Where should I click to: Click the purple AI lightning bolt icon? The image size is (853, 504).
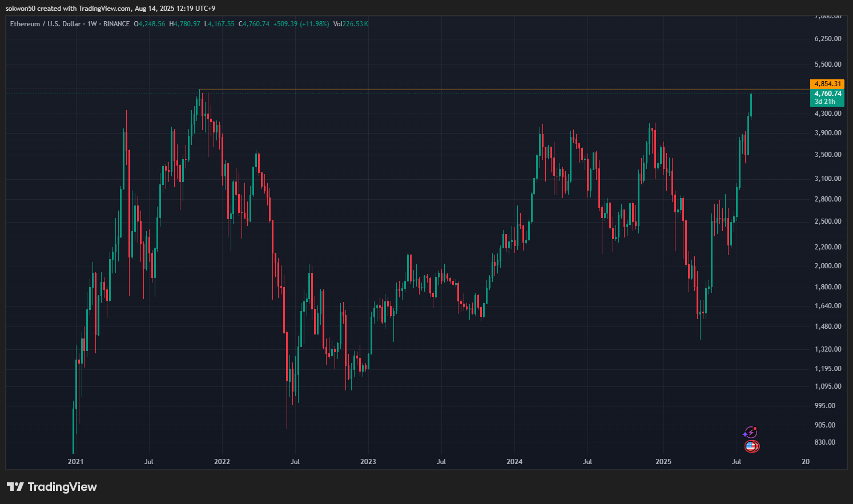coord(751,432)
